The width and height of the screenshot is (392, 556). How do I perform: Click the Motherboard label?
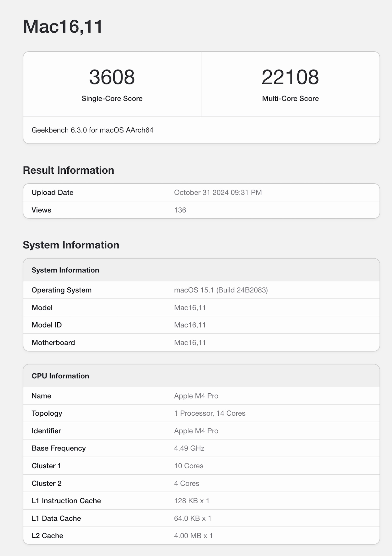53,343
